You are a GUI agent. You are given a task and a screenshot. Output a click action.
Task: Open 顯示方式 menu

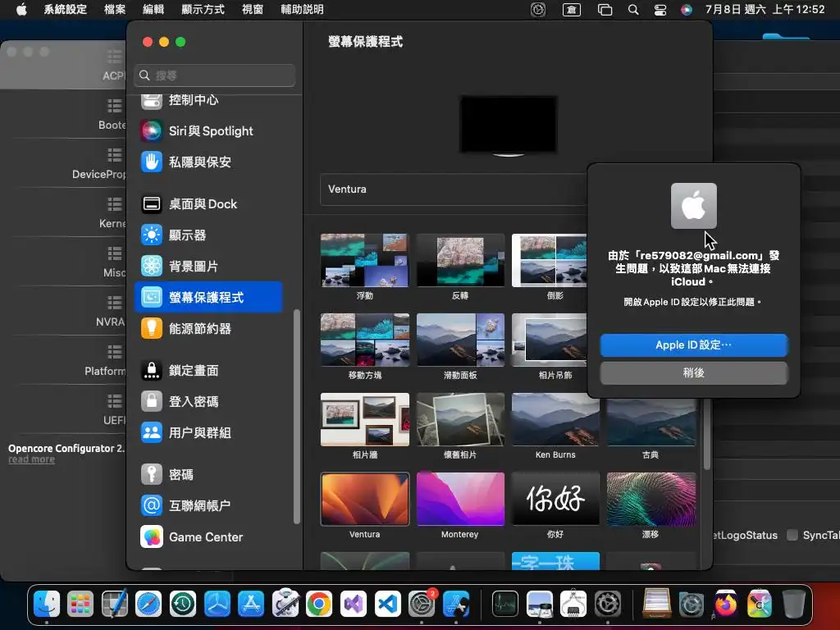point(203,9)
